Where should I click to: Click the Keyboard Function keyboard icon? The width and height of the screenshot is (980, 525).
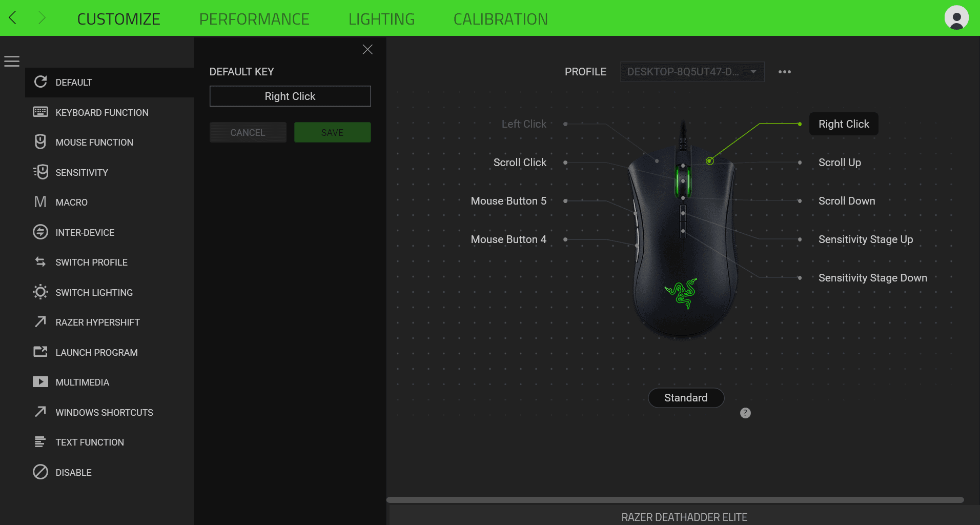[x=40, y=112]
